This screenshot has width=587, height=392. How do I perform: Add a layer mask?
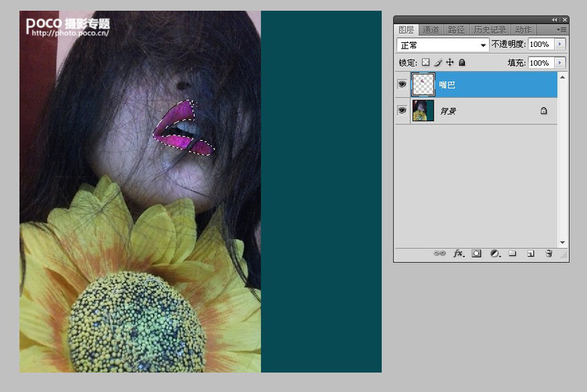pyautogui.click(x=476, y=254)
